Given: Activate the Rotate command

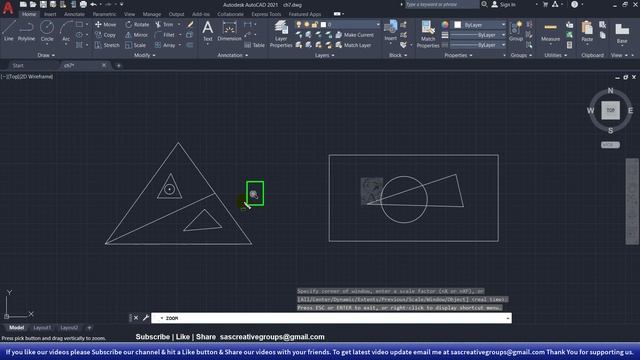Looking at the screenshot, I should tap(137, 24).
